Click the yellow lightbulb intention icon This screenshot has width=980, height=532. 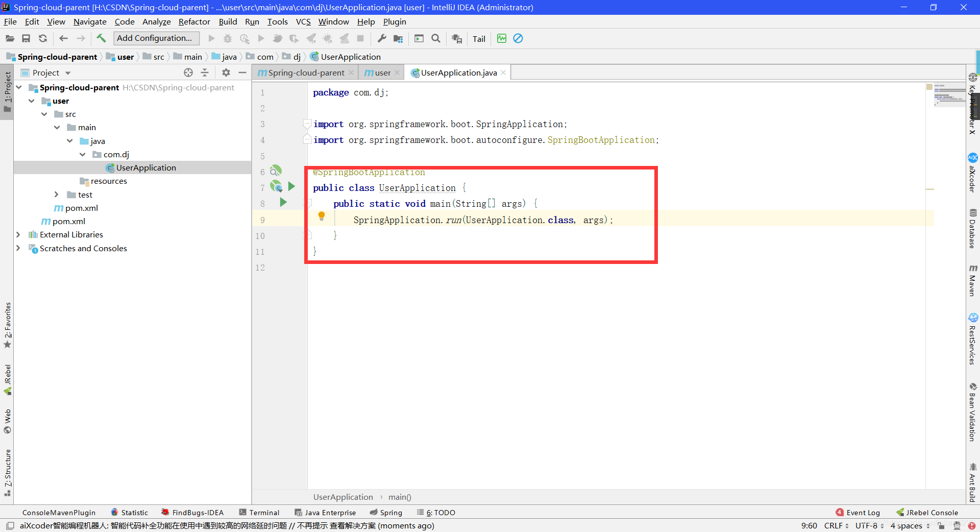[322, 216]
